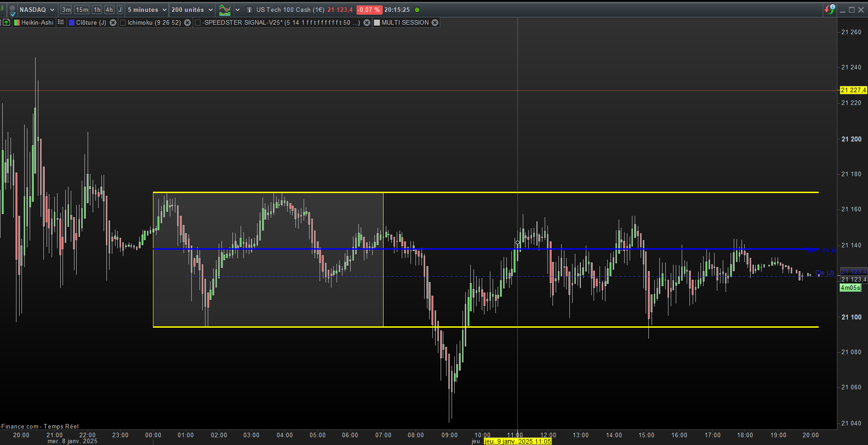868x445 pixels.
Task: Click the red and green arrows trading icon
Action: pyautogui.click(x=830, y=10)
